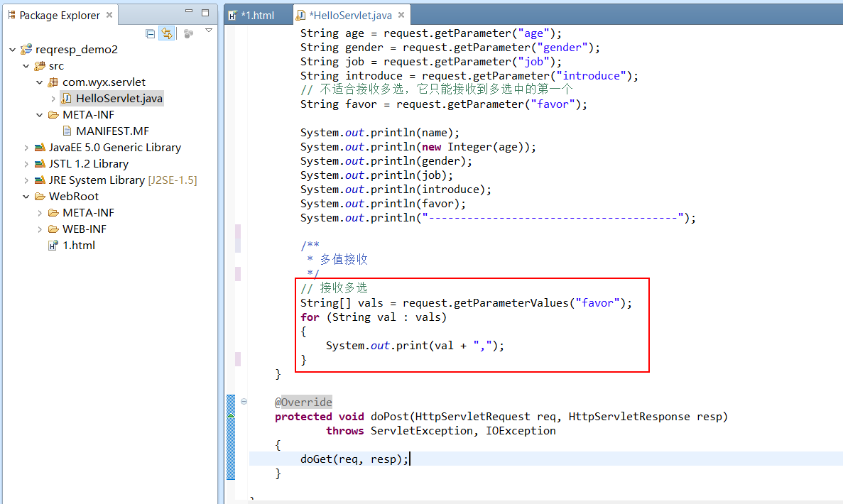Click Collapse All icon in Package Explorer
Screen dimensions: 843x504
pos(151,34)
